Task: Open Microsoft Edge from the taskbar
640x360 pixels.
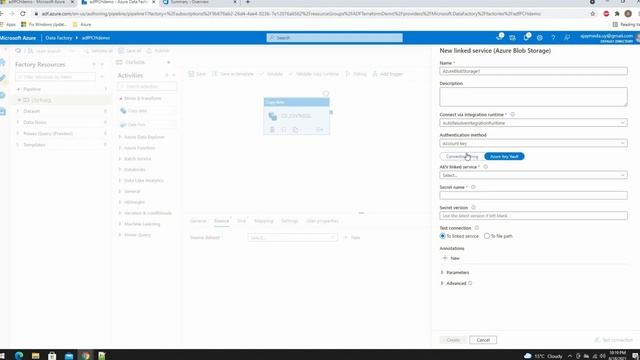Action: pos(19,356)
